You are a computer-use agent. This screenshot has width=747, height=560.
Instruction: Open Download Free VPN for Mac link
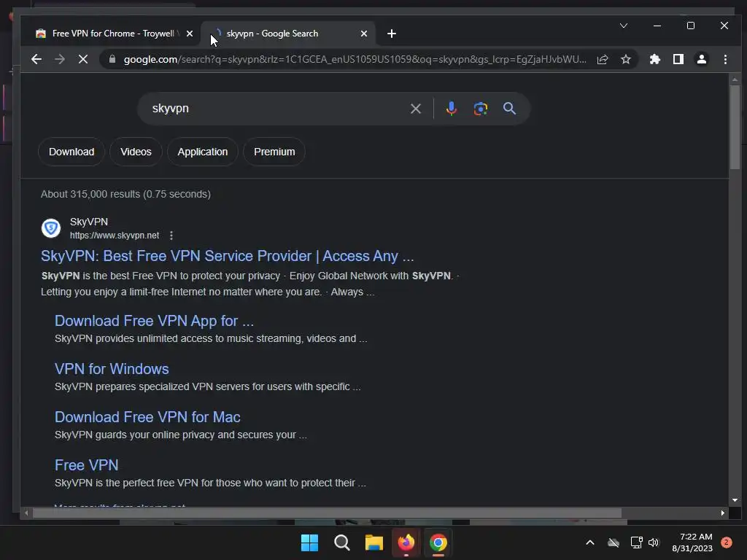(x=147, y=417)
